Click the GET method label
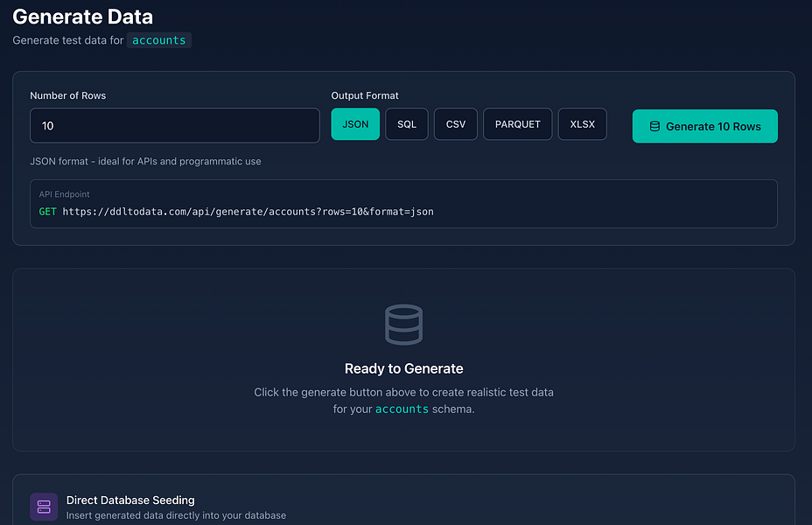Screen dimensions: 812x525 pyautogui.click(x=47, y=212)
